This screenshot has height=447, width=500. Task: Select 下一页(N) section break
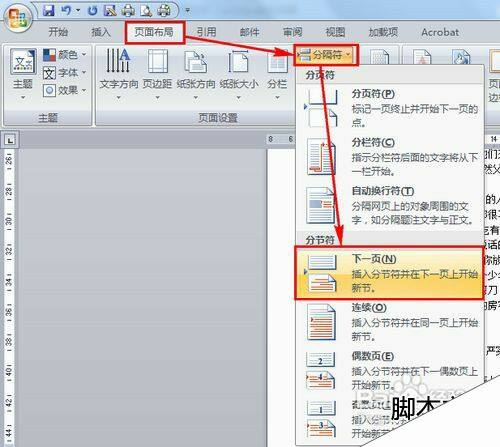point(389,273)
